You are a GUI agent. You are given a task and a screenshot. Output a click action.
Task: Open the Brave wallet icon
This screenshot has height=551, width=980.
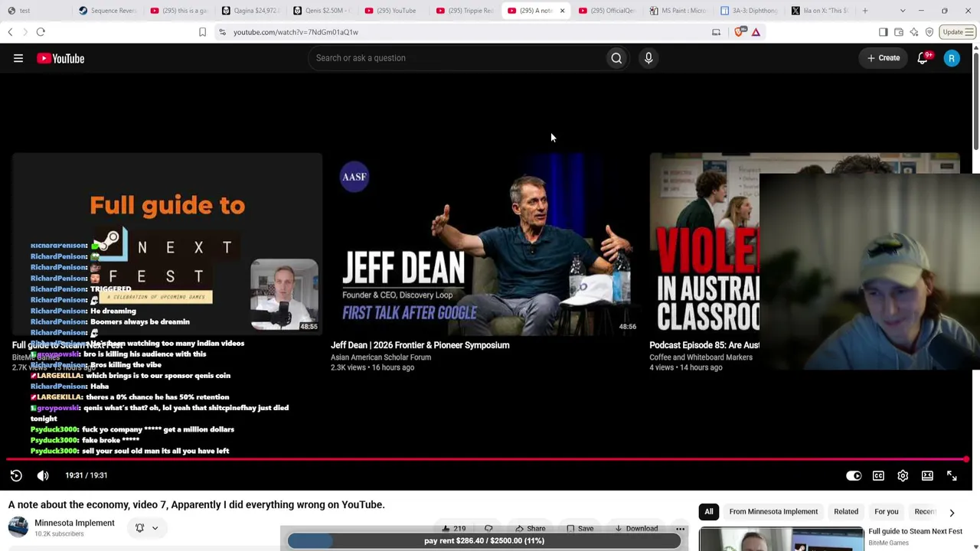[898, 32]
